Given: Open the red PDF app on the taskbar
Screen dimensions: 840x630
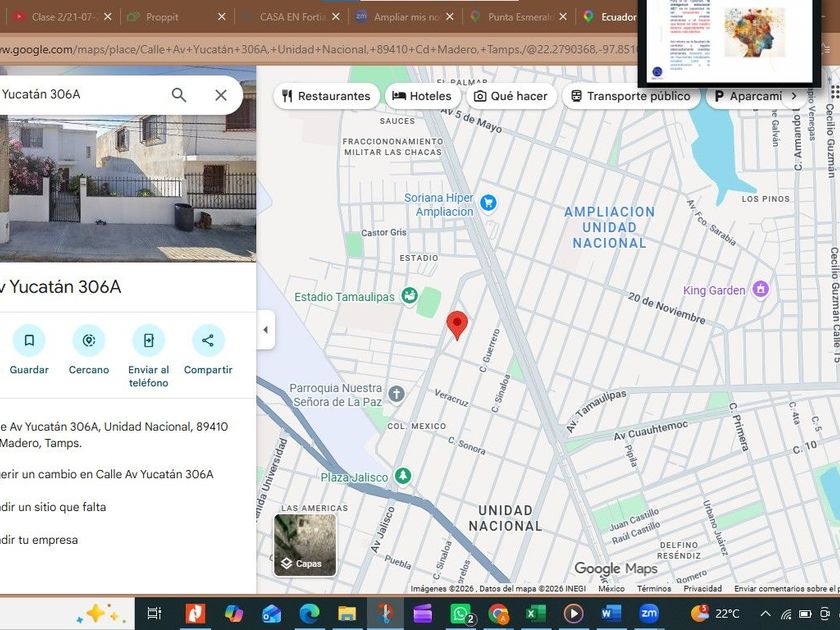Looking at the screenshot, I should (x=195, y=613).
